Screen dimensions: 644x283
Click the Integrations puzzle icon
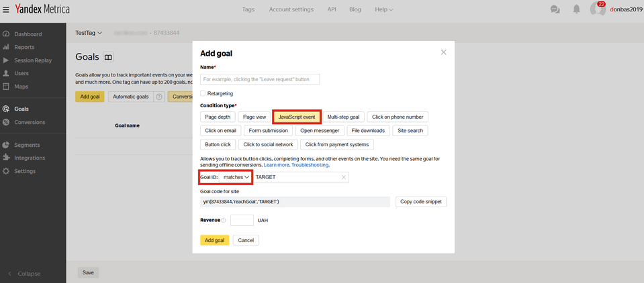[x=6, y=158]
